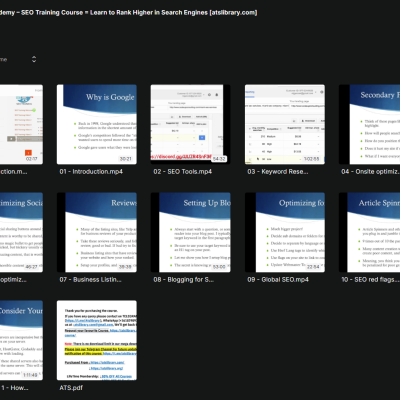Click the 01 - Introduction.mp4 file name
This screenshot has height=400, width=400.
[x=91, y=172]
